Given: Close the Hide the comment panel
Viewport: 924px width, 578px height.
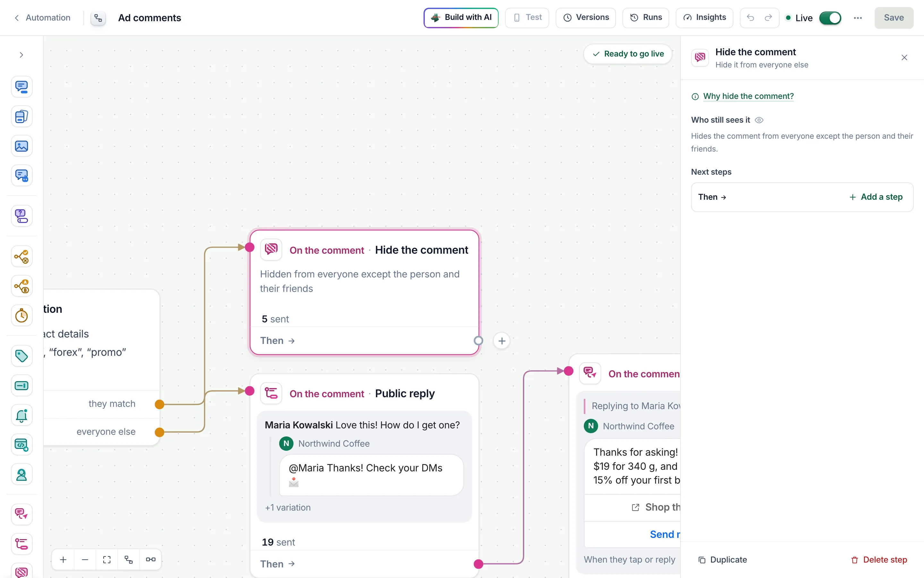Looking at the screenshot, I should (x=904, y=58).
